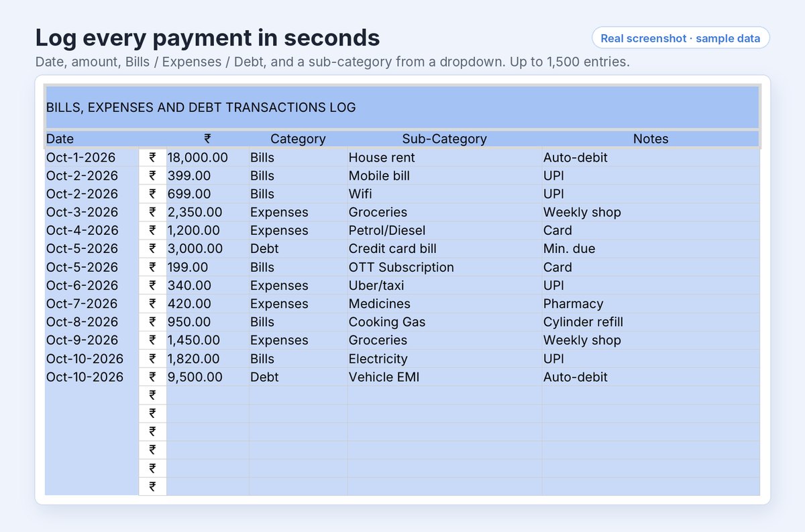The height and width of the screenshot is (532, 805).
Task: Select the Auto-debit note in Vehicle EMI row
Action: tap(651, 377)
